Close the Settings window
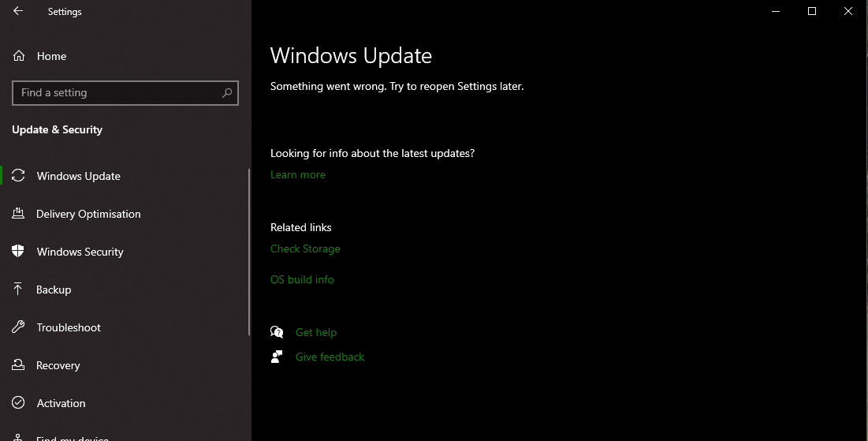Screen dimensions: 868x441 tap(848, 11)
